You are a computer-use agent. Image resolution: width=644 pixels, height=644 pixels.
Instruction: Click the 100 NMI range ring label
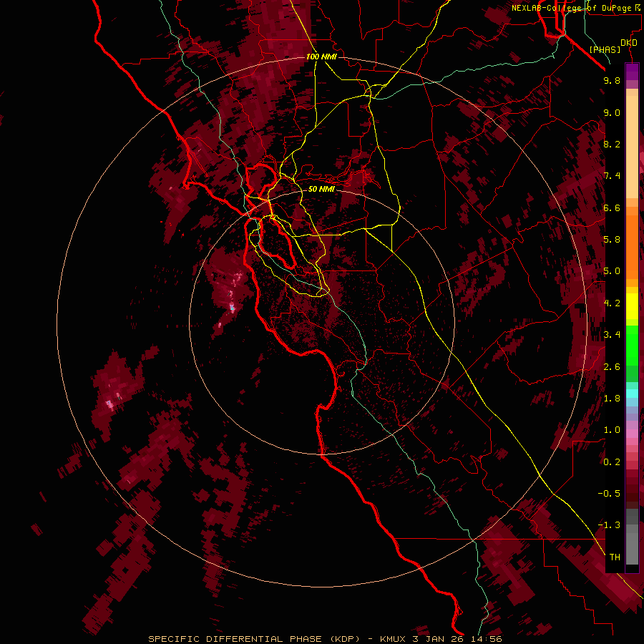coord(321,57)
